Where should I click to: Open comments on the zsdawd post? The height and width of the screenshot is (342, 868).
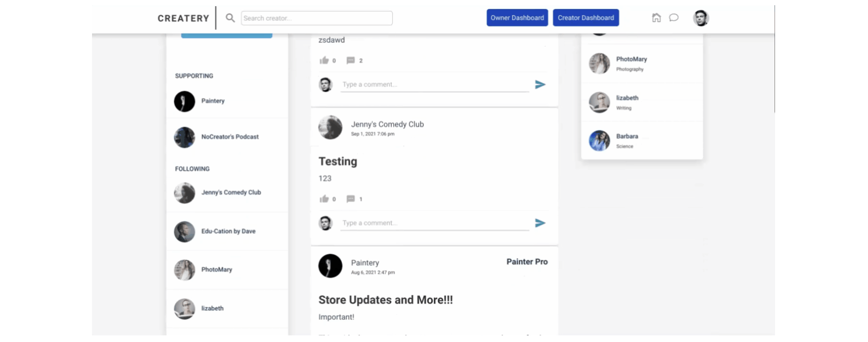[351, 60]
